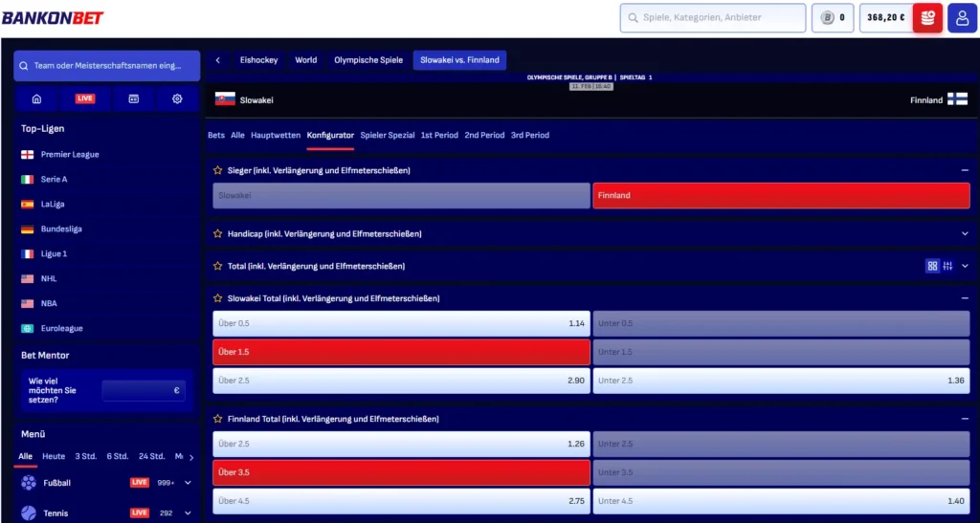
Task: Open Serie A in Top-Ligen
Action: tap(54, 180)
